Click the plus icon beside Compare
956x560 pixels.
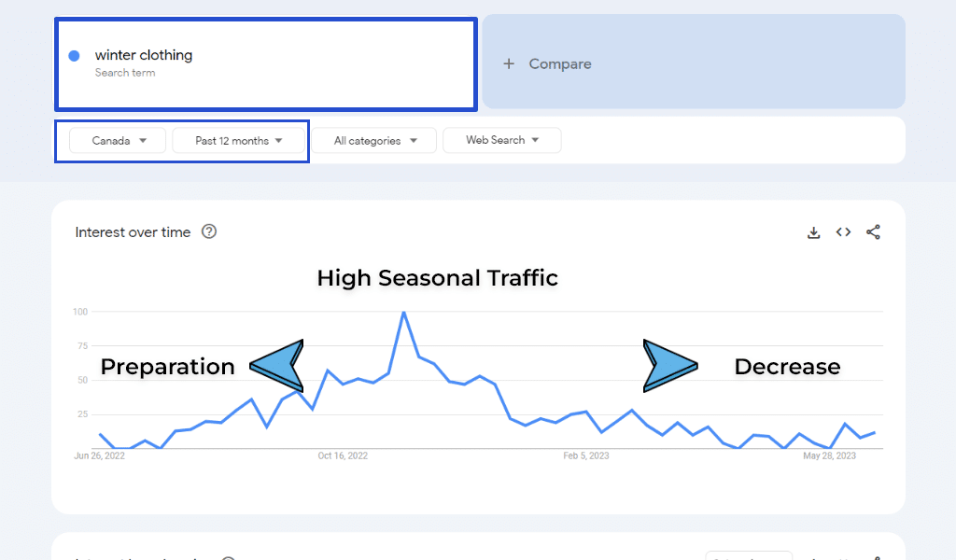[x=509, y=64]
